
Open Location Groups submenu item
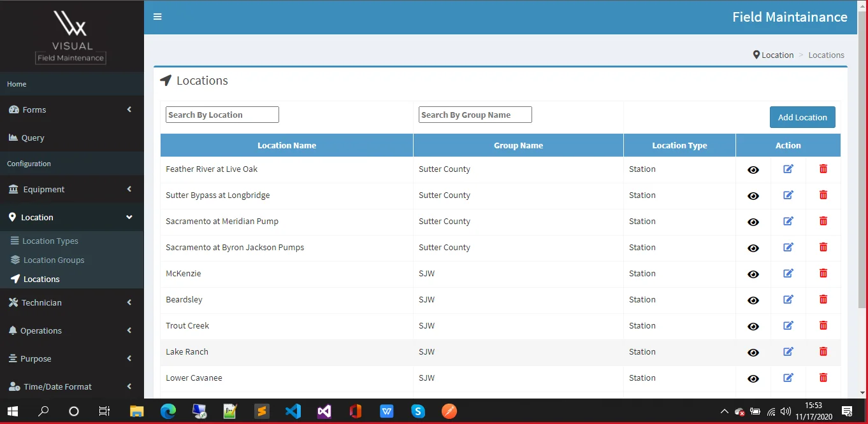71,260
